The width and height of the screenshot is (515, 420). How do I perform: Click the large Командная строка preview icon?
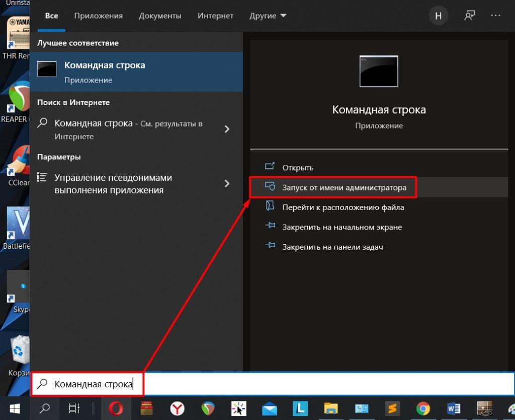(x=379, y=71)
